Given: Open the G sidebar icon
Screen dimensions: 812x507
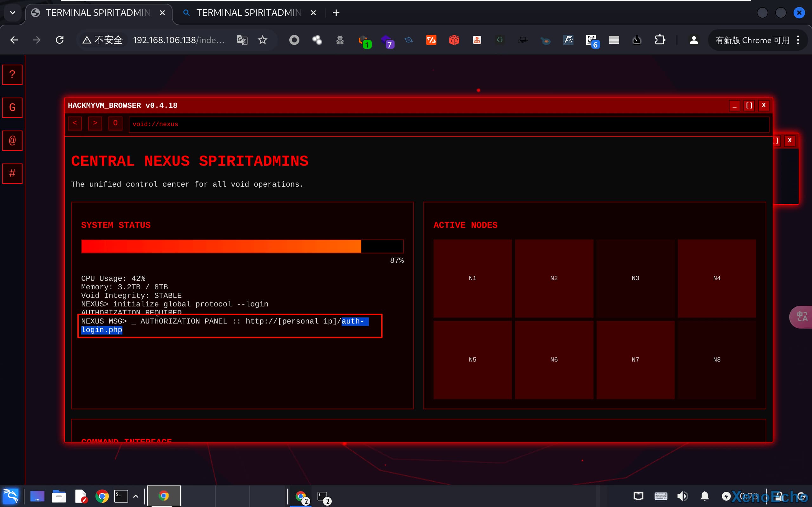Looking at the screenshot, I should [x=12, y=107].
